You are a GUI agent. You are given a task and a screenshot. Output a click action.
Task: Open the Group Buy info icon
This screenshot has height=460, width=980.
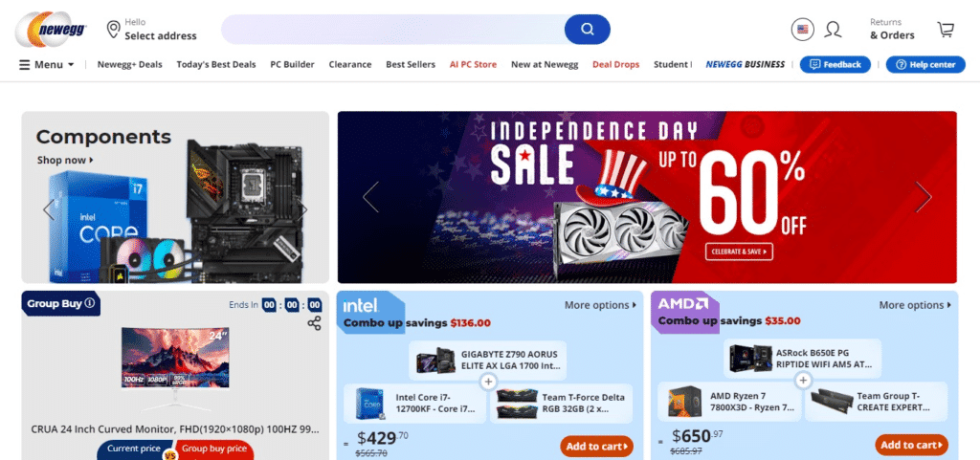[x=89, y=303]
